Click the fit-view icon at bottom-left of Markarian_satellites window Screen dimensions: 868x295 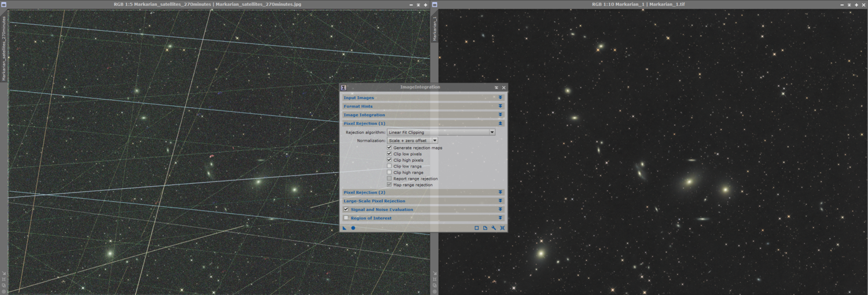tap(3, 279)
